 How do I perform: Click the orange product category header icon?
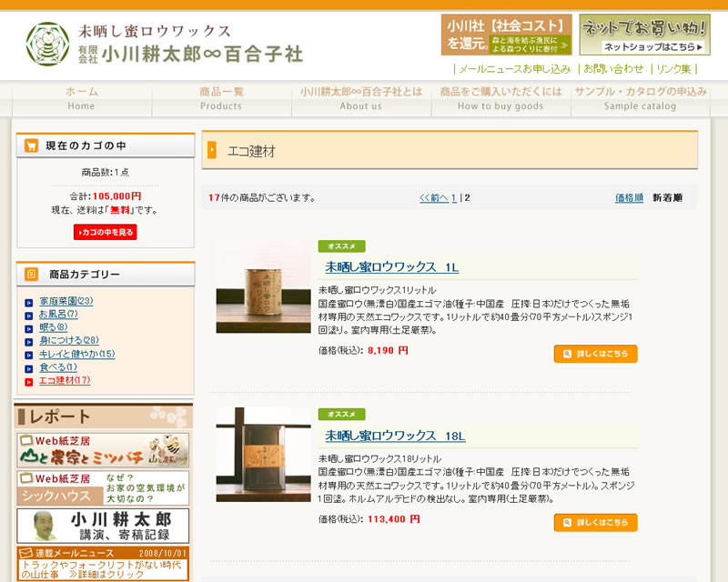(32, 274)
